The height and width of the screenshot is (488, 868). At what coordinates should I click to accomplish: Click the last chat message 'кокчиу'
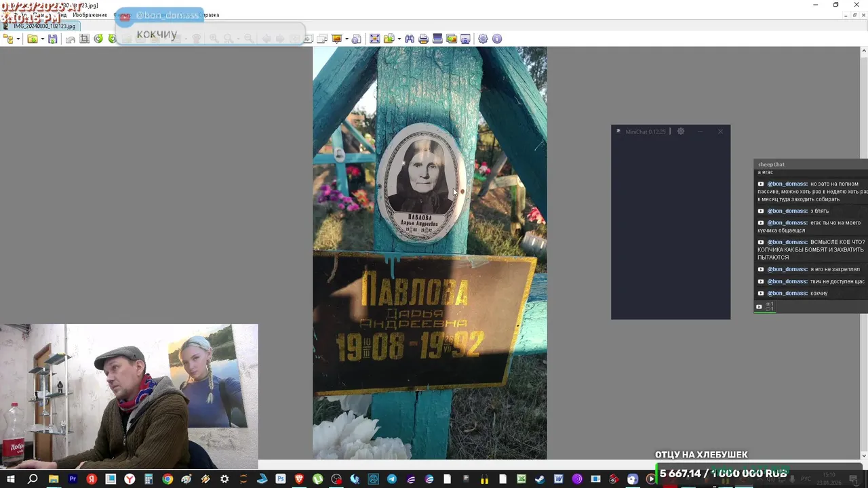click(x=818, y=293)
